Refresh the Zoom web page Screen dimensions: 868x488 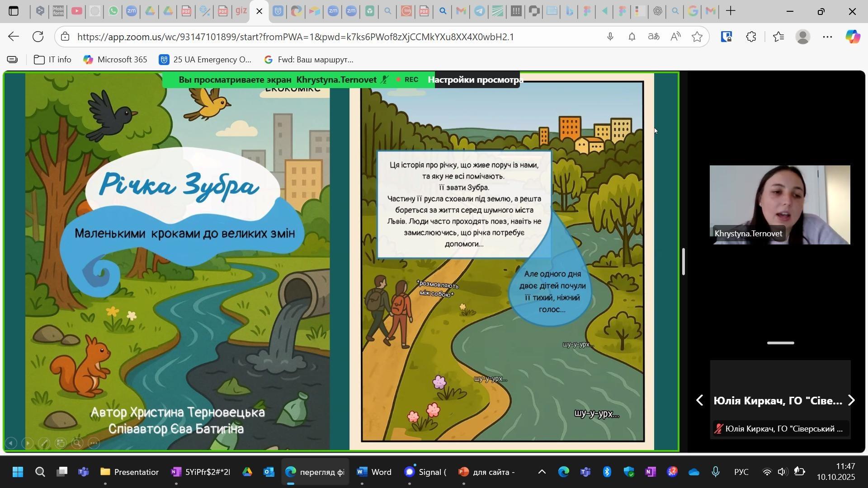coord(38,37)
